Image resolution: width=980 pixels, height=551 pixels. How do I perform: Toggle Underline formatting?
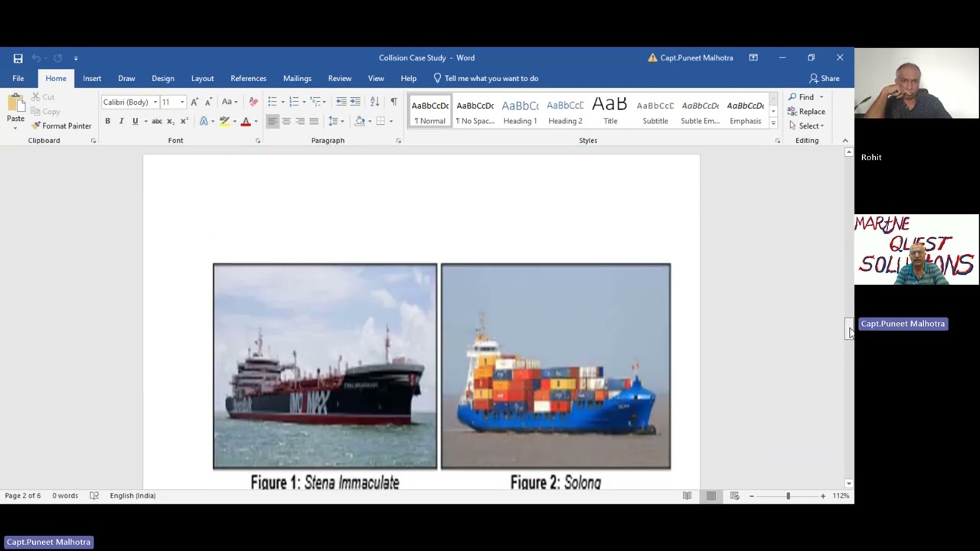pos(135,121)
